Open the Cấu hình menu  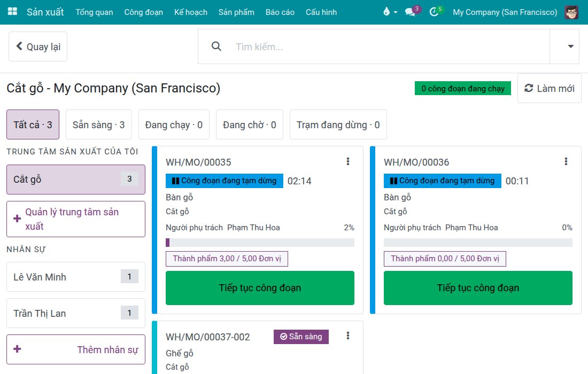pos(321,12)
